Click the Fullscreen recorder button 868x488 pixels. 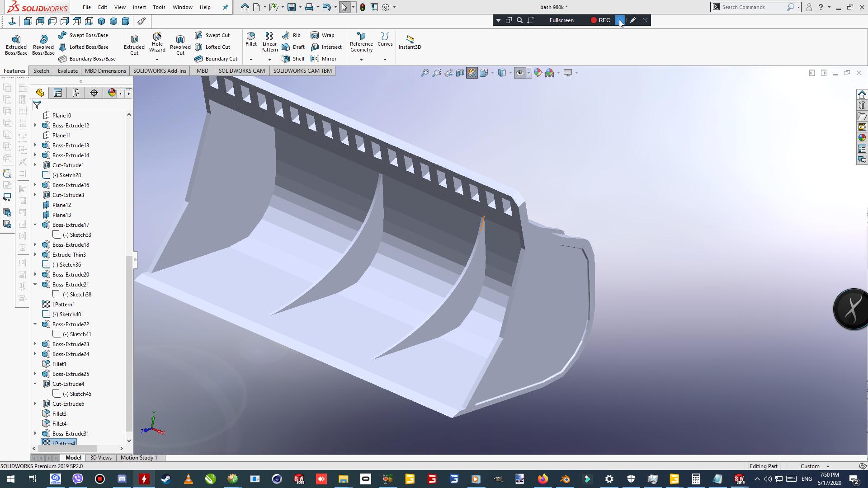tap(561, 20)
